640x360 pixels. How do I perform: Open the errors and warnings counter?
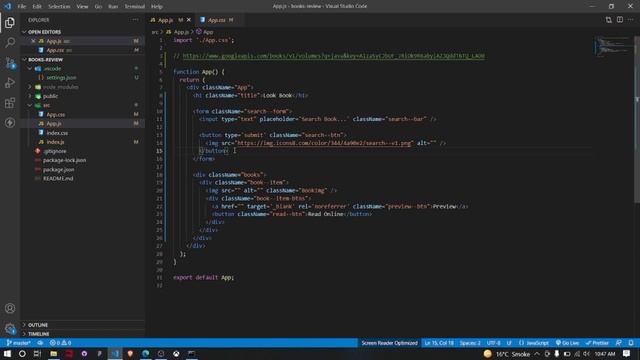[60, 343]
